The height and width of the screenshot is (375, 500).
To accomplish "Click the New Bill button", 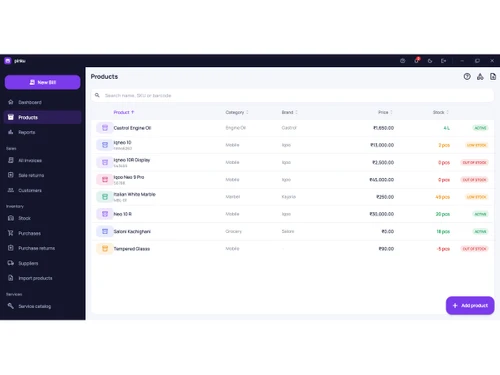I will [x=42, y=82].
